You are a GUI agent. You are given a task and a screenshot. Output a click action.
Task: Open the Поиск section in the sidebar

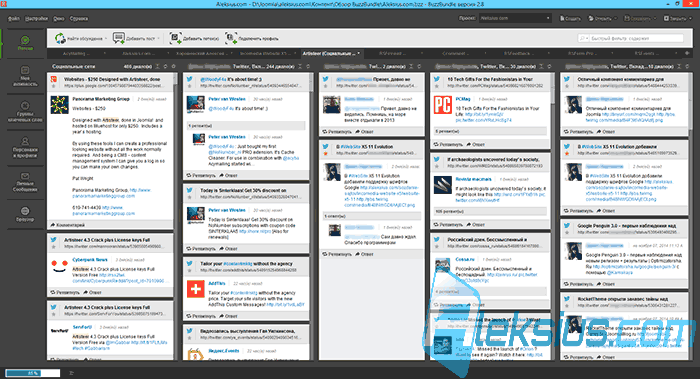pyautogui.click(x=25, y=43)
